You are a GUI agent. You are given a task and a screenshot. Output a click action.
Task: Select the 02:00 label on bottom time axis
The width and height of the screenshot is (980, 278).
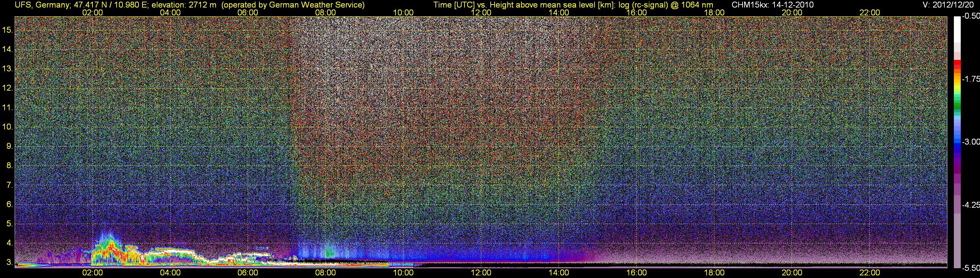coord(92,273)
